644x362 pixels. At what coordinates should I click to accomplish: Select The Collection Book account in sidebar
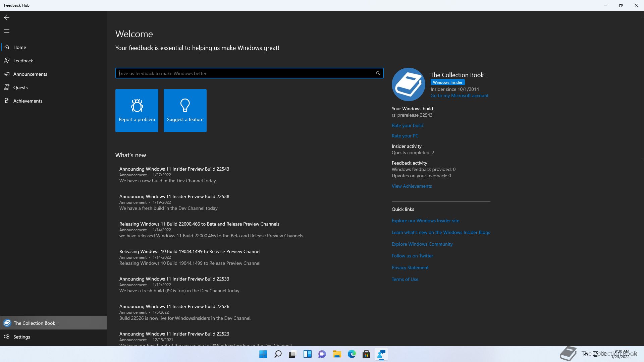tap(54, 323)
